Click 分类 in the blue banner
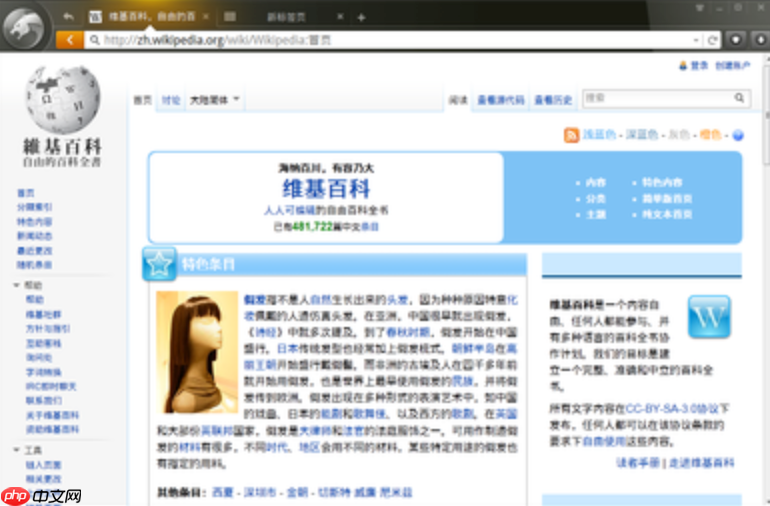Screen dimensions: 770x506 [x=596, y=198]
